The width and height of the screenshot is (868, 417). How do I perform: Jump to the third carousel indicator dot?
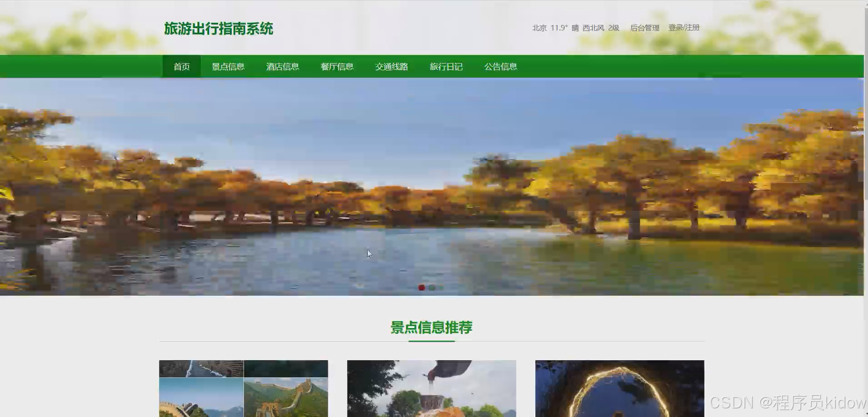click(440, 287)
